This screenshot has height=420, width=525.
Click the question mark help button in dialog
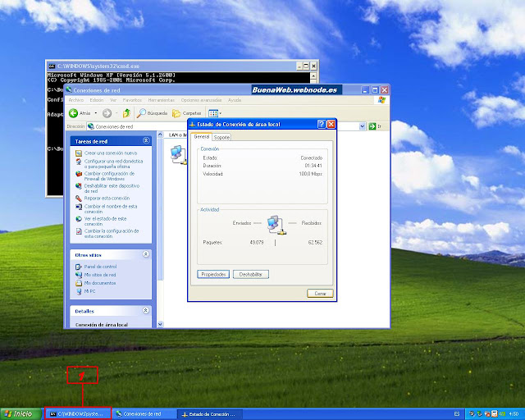coord(321,124)
